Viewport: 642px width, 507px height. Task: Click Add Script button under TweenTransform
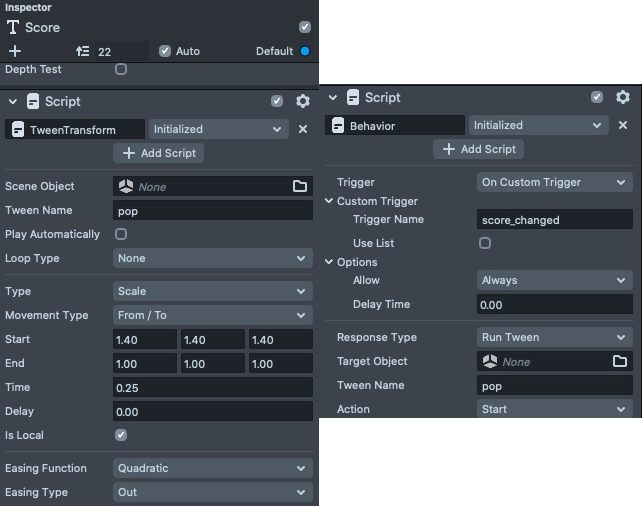click(159, 153)
